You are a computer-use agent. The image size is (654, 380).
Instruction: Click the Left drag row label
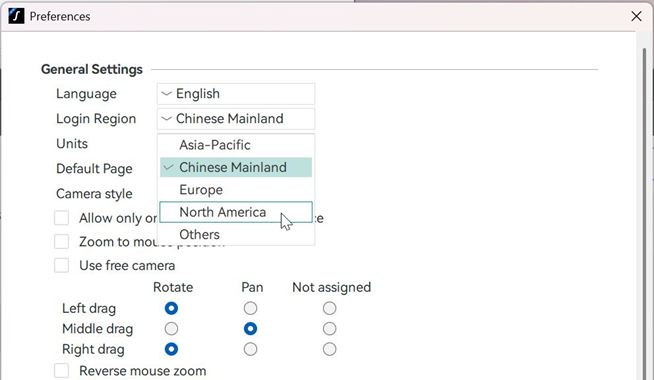click(89, 309)
